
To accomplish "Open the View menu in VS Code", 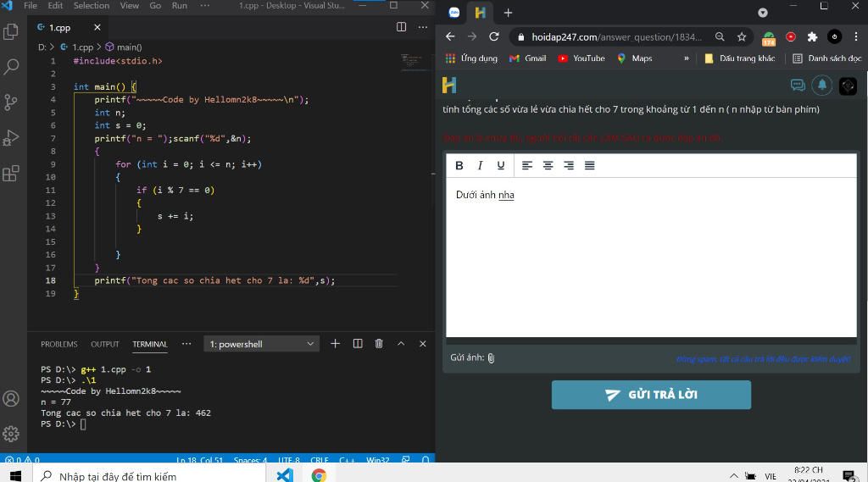I will 130,6.
